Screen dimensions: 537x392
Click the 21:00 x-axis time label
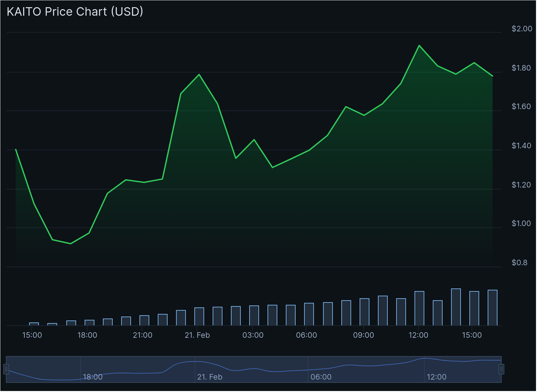point(142,335)
